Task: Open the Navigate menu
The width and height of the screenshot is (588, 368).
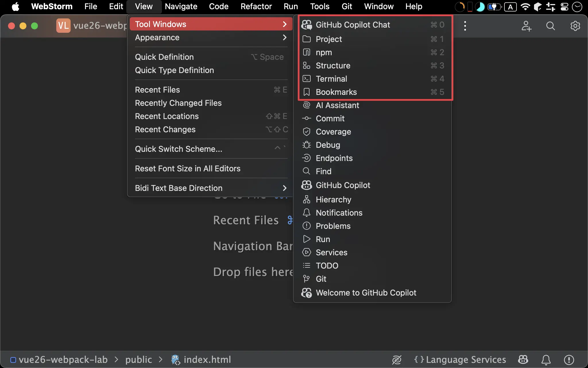Action: tap(181, 6)
